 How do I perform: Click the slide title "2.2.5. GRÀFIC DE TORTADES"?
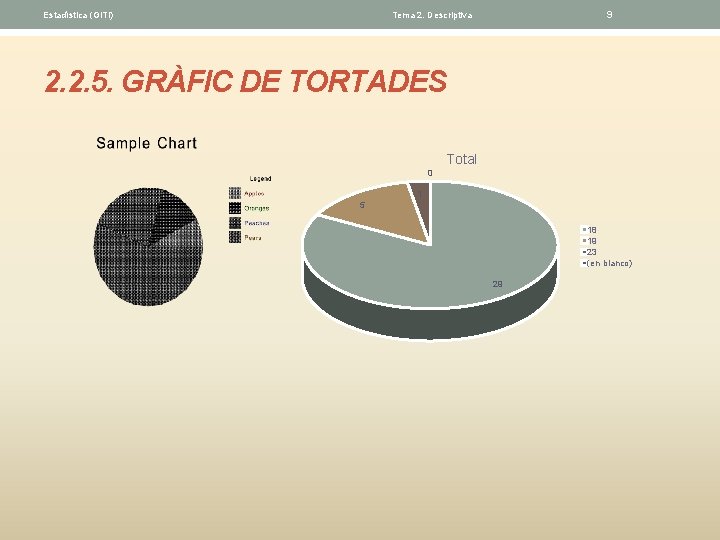coord(246,81)
